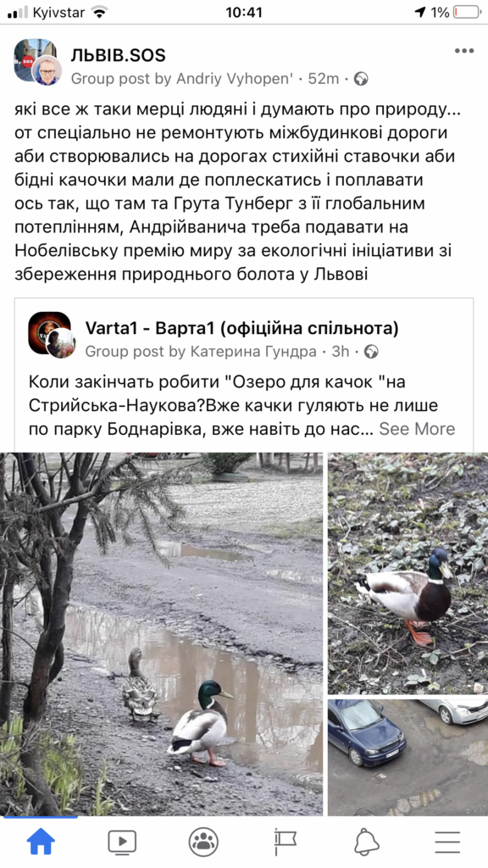The image size is (488, 868).
Task: Open the Watch video tab
Action: (122, 843)
